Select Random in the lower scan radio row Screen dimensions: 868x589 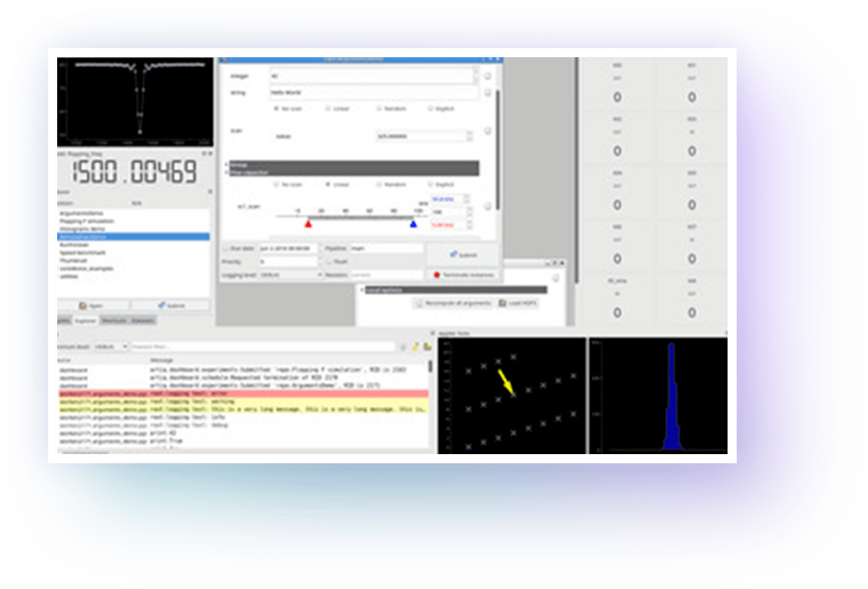point(392,184)
